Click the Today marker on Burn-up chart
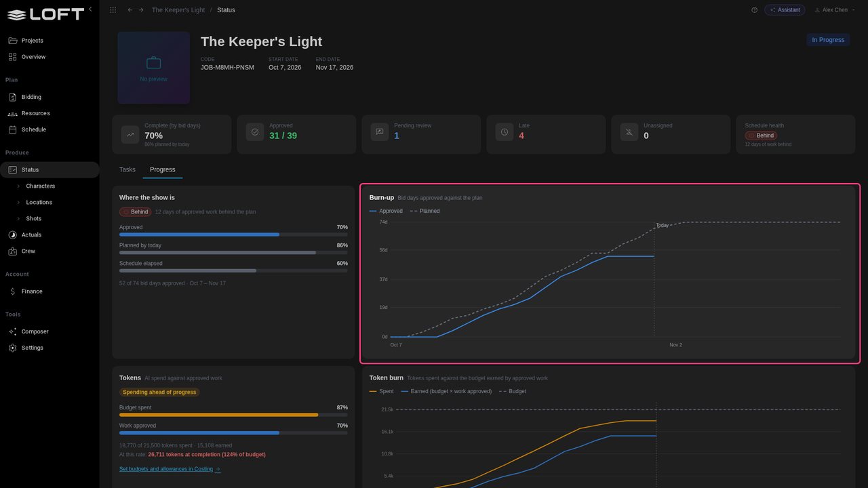This screenshot has height=488, width=868. click(662, 225)
